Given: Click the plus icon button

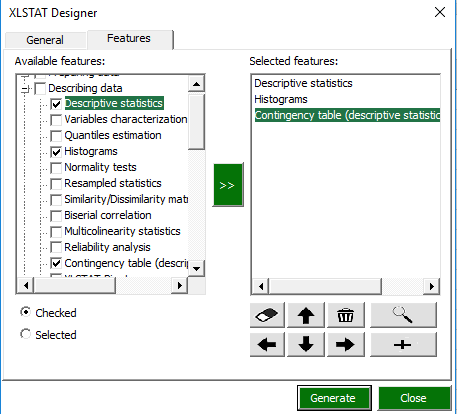Looking at the screenshot, I should tap(403, 344).
